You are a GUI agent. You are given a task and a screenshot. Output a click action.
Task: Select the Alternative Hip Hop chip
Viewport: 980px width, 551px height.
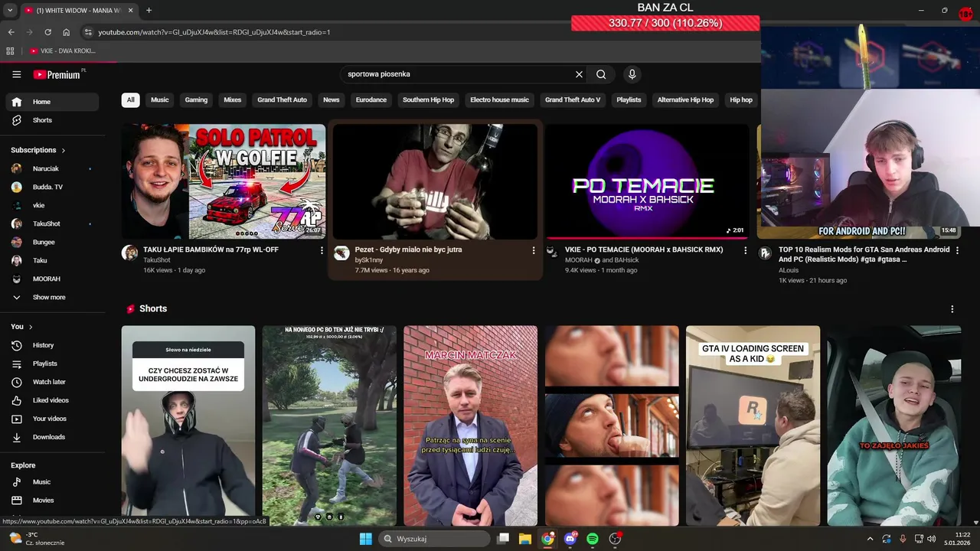click(x=685, y=99)
